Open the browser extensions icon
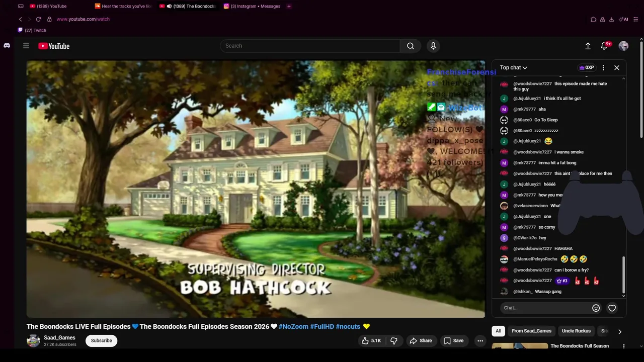 coord(593,19)
